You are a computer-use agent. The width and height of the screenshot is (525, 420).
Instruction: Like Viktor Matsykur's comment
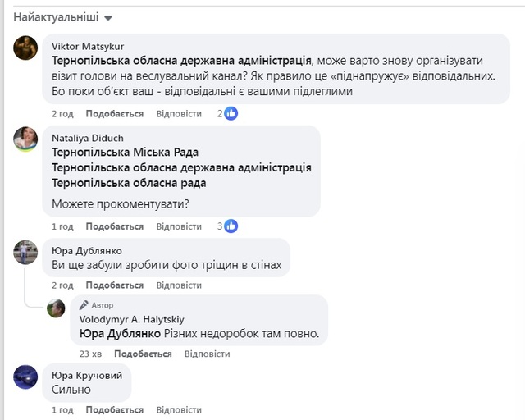tap(114, 114)
